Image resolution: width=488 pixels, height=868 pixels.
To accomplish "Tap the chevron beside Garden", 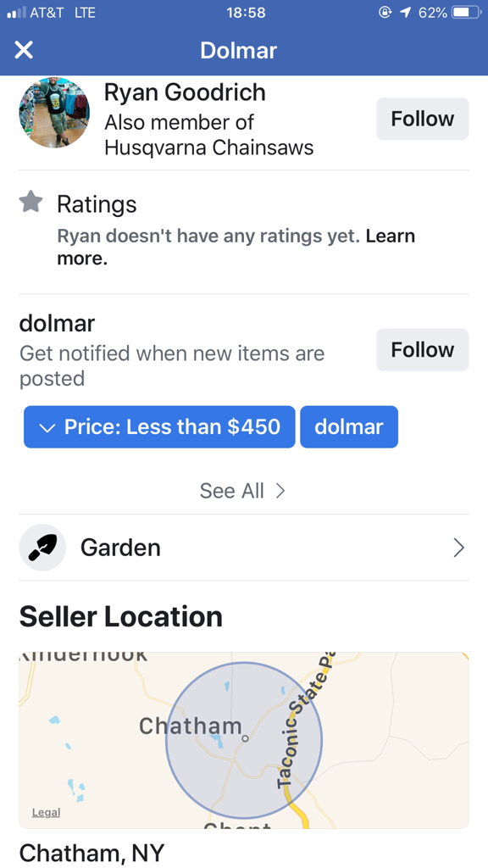I will 458,548.
